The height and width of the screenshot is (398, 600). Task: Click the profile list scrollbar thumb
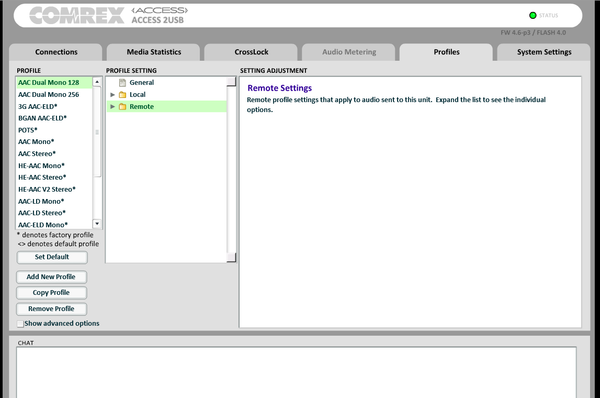[x=97, y=132]
